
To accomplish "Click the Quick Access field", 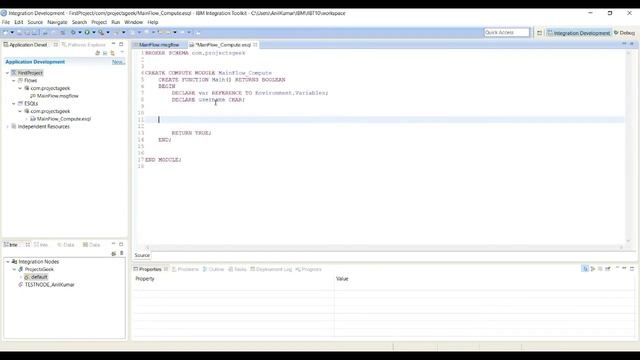I will point(507,32).
